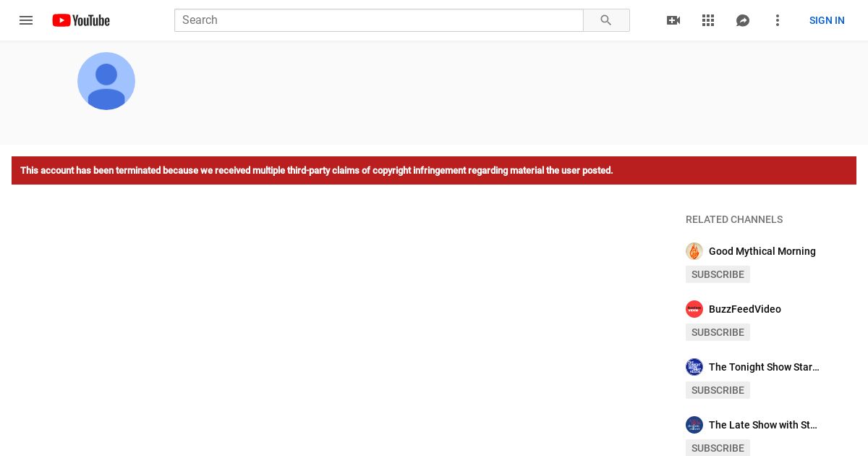Open the YouTube apps grid icon
This screenshot has width=868, height=456.
708,20
